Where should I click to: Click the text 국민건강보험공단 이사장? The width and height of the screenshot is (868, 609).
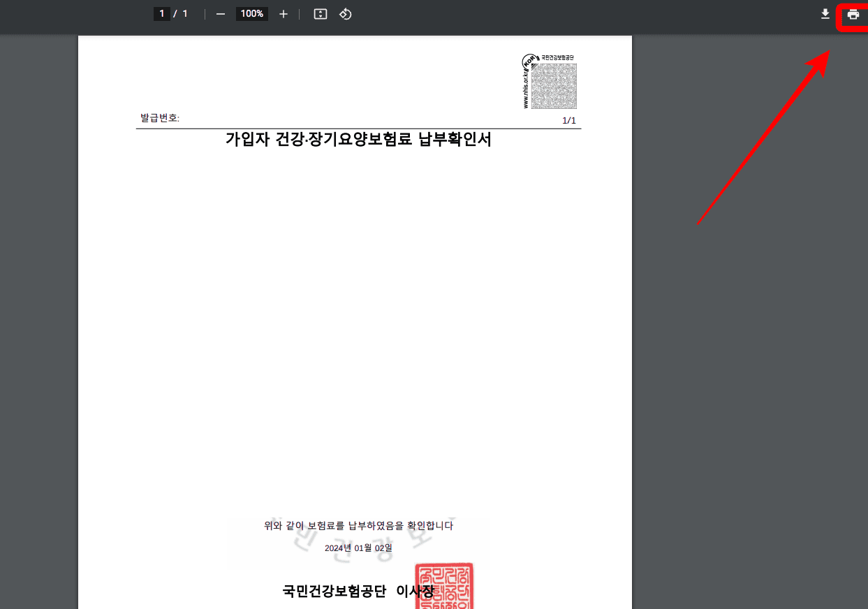(x=358, y=592)
